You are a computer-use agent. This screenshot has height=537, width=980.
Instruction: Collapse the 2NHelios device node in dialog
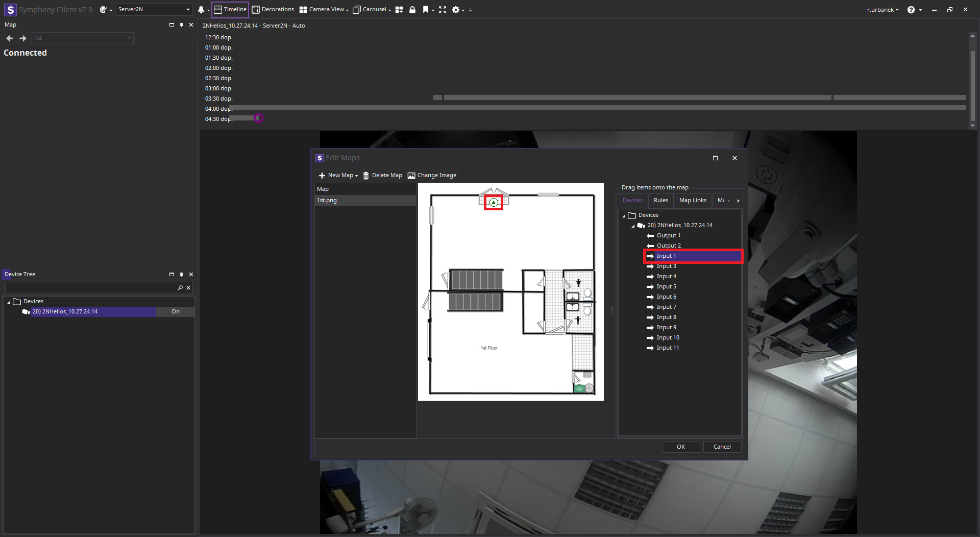pyautogui.click(x=633, y=226)
